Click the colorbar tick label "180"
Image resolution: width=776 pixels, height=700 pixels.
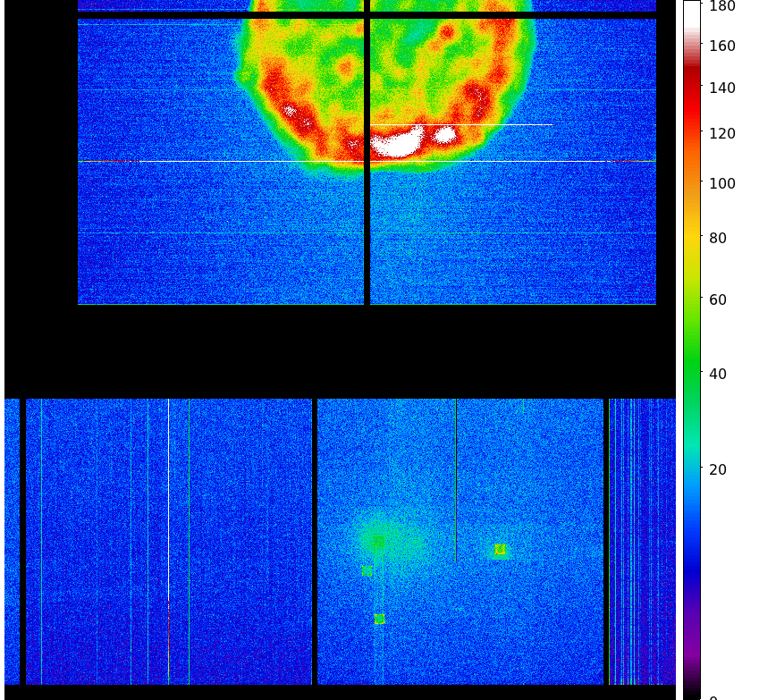(x=722, y=6)
